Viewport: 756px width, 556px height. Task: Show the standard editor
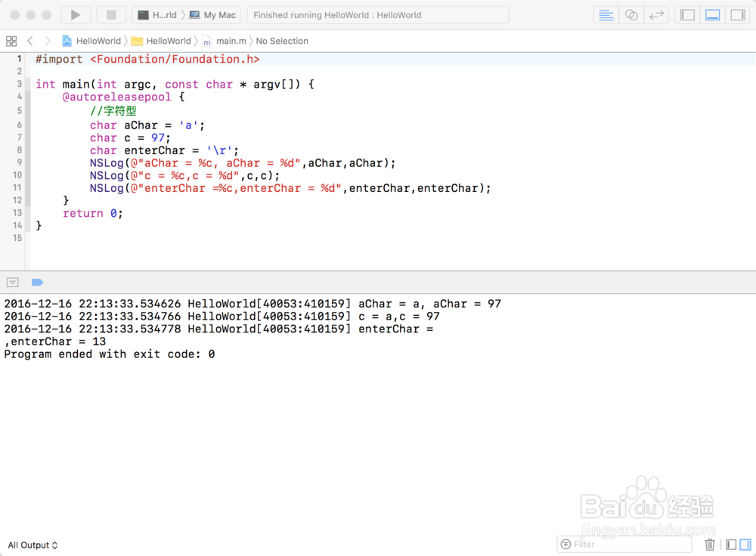tap(606, 15)
